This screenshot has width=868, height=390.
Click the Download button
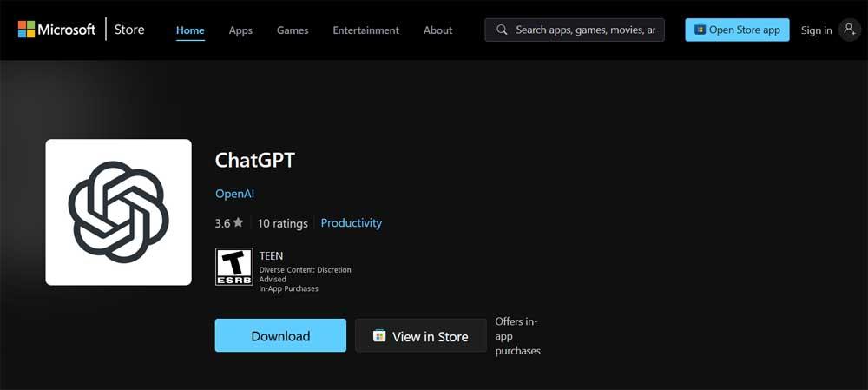280,335
